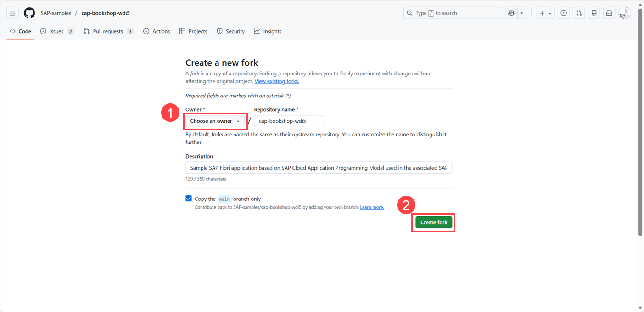This screenshot has width=644, height=312.
Task: Open the Notifications inbox icon
Action: [x=609, y=13]
